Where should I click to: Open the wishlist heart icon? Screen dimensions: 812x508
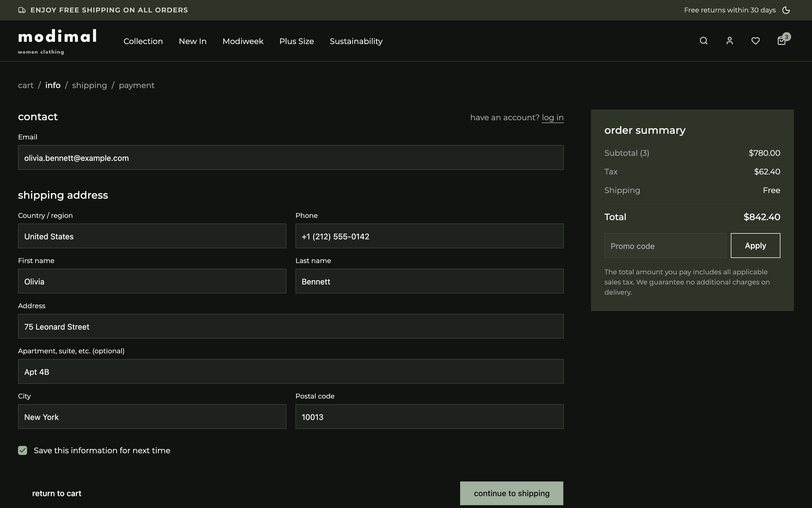755,41
